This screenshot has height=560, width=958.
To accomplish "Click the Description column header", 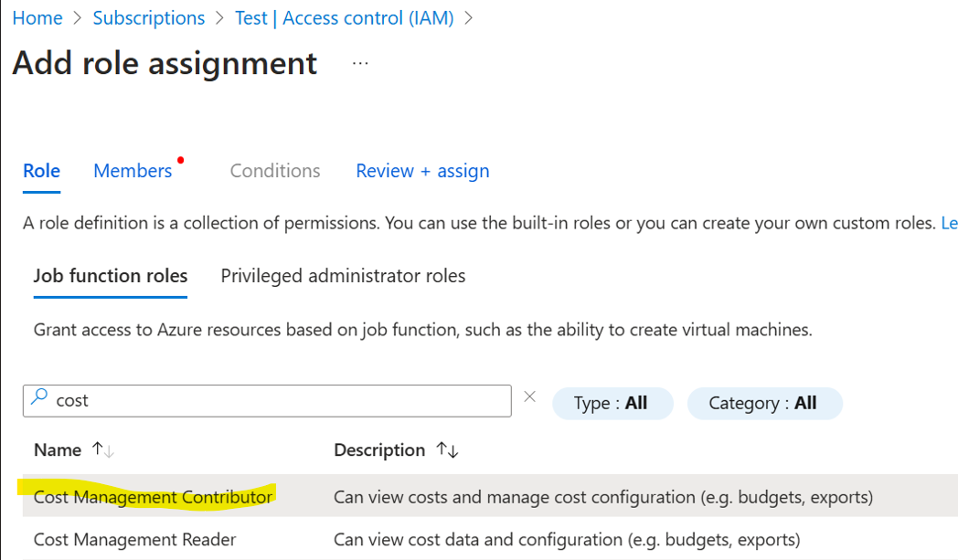I will (379, 450).
